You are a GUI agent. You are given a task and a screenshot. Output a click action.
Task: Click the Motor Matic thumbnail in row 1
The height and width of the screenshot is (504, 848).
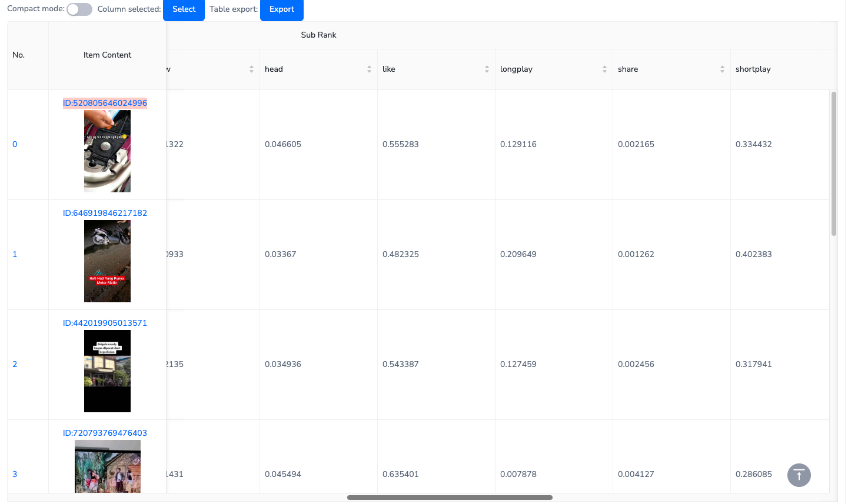point(107,261)
